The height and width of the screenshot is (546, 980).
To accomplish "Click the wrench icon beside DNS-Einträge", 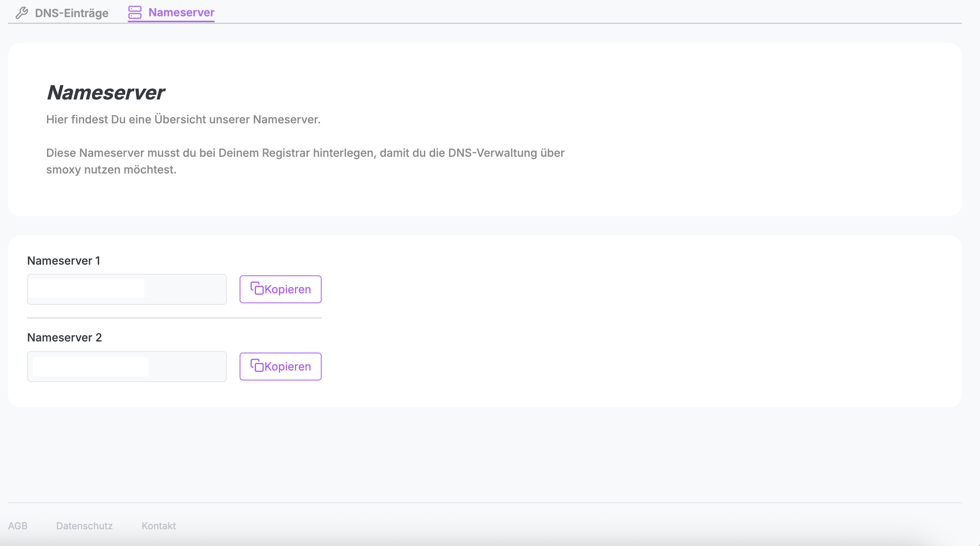I will (x=22, y=13).
